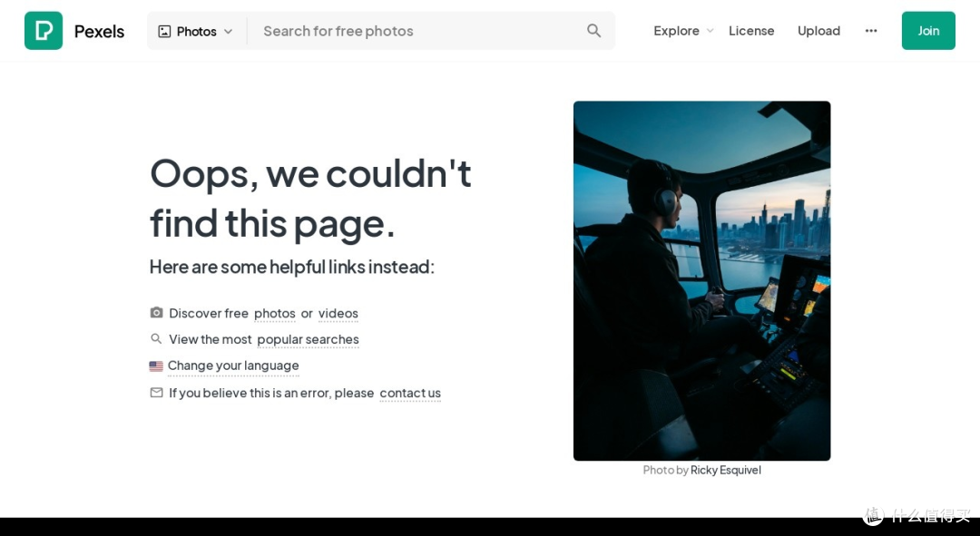
Task: Go to Upload in the top navigation
Action: click(818, 31)
